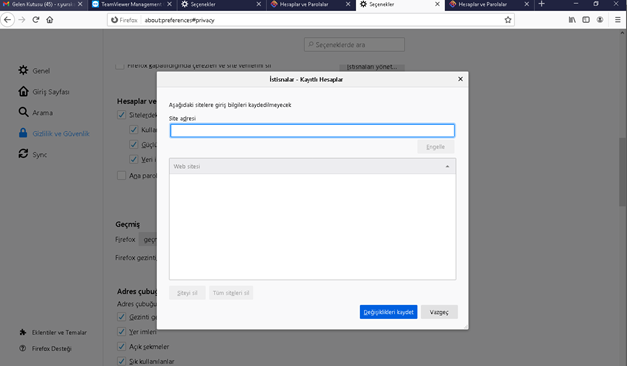Viewport: 627px width, 366px height.
Task: Go back with the browser back arrow
Action: [x=7, y=20]
